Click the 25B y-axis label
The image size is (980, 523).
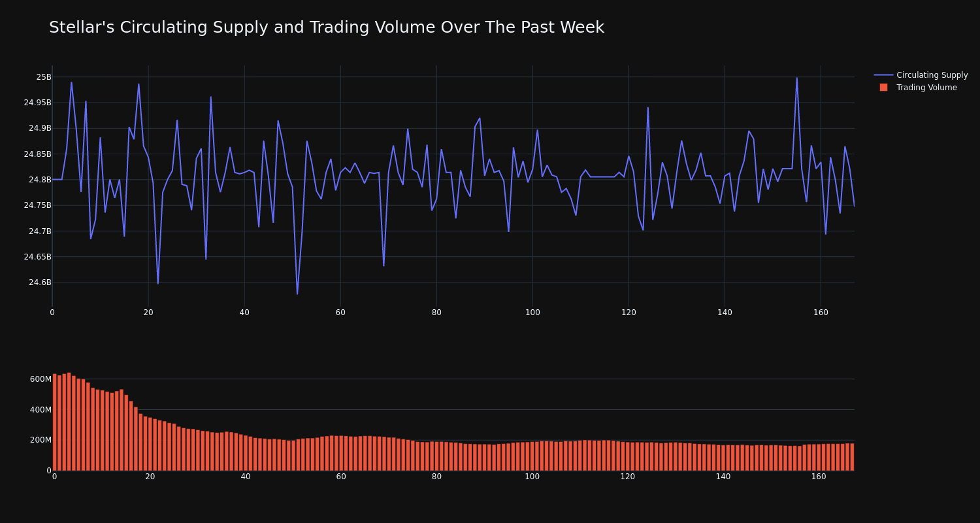[43, 77]
